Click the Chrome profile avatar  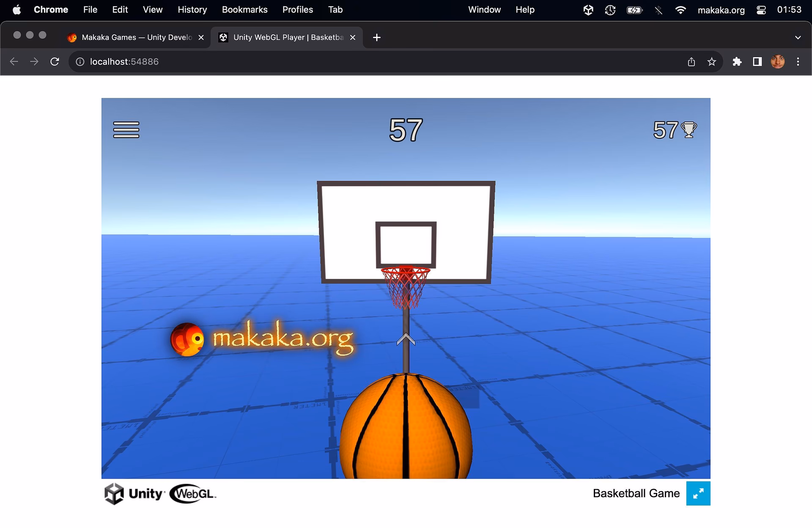(778, 61)
